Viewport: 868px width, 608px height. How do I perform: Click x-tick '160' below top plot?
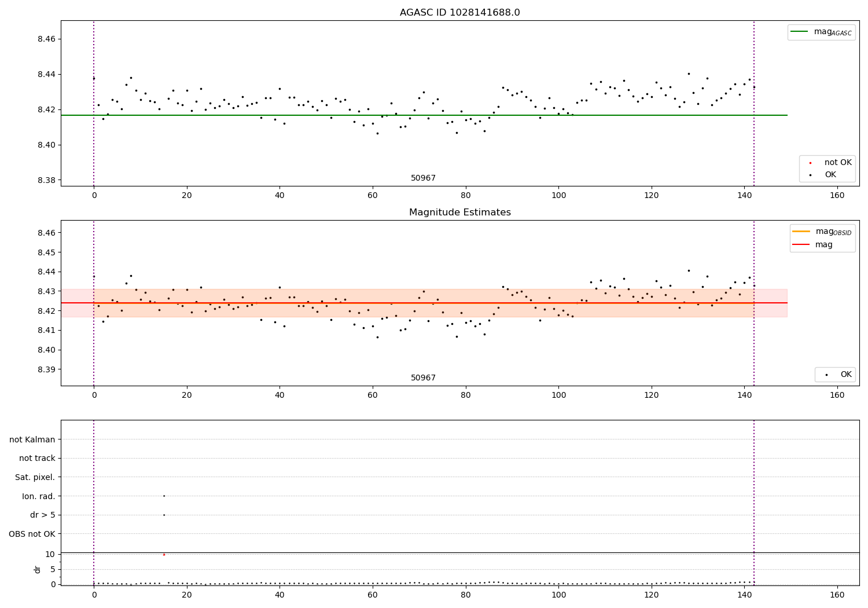pyautogui.click(x=837, y=196)
